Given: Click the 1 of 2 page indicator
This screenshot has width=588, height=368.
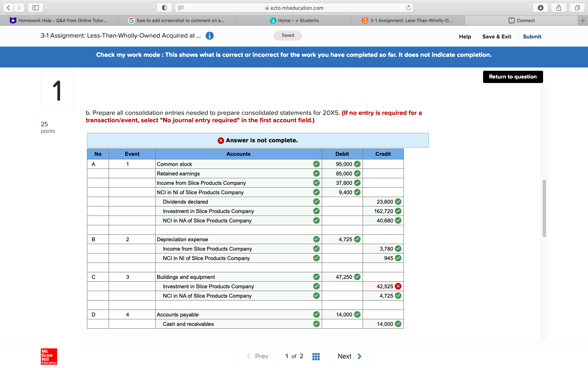Looking at the screenshot, I should [x=294, y=356].
